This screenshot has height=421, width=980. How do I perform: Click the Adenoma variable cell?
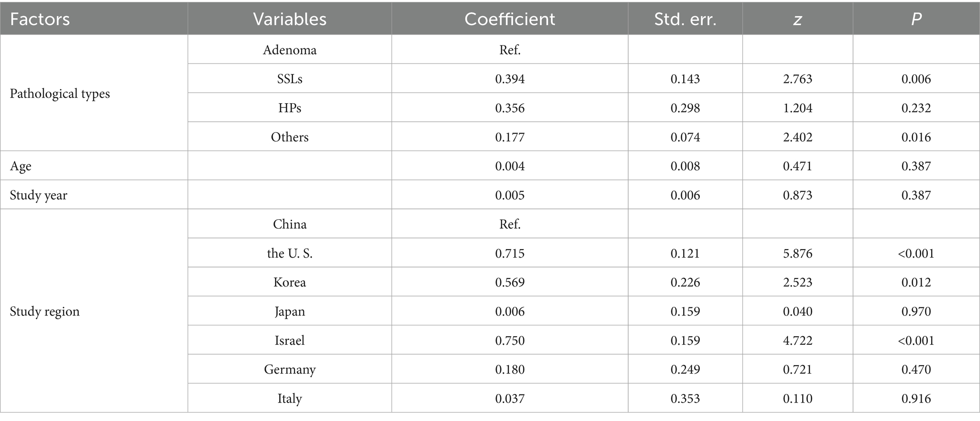point(290,50)
